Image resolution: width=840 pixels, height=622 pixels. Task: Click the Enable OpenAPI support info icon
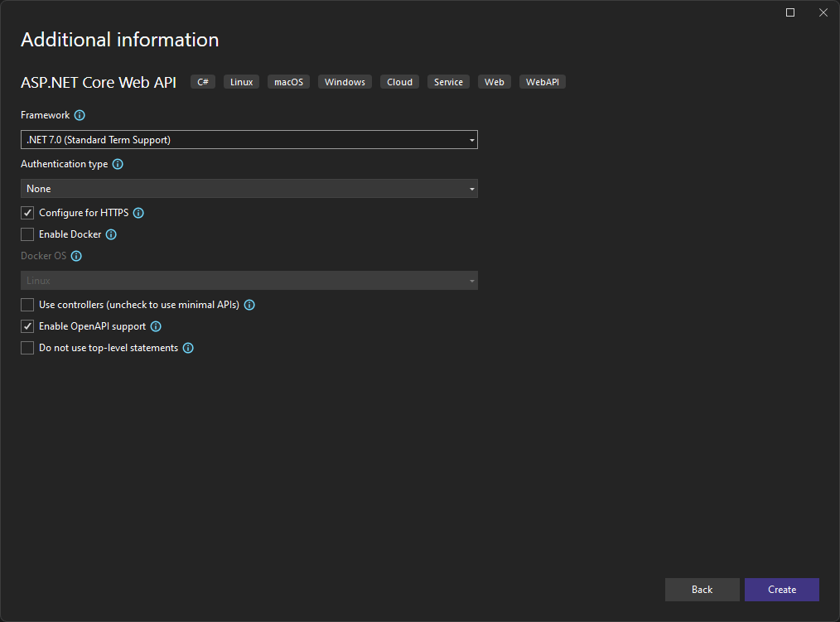pyautogui.click(x=155, y=326)
